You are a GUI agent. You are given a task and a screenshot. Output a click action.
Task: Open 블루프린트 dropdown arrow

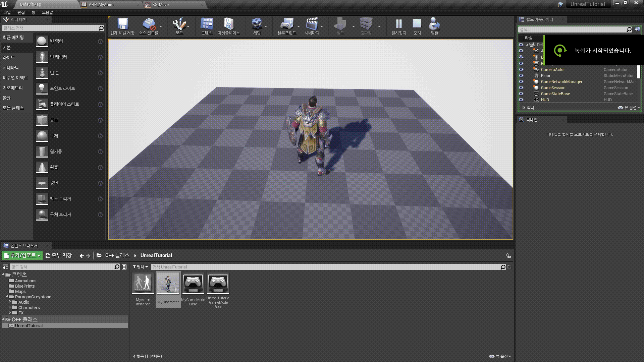coord(299,26)
